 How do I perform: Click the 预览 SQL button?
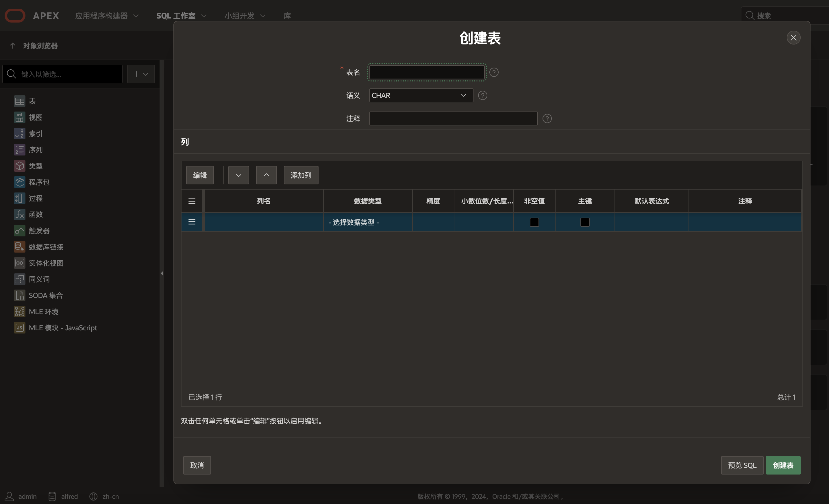pyautogui.click(x=742, y=465)
